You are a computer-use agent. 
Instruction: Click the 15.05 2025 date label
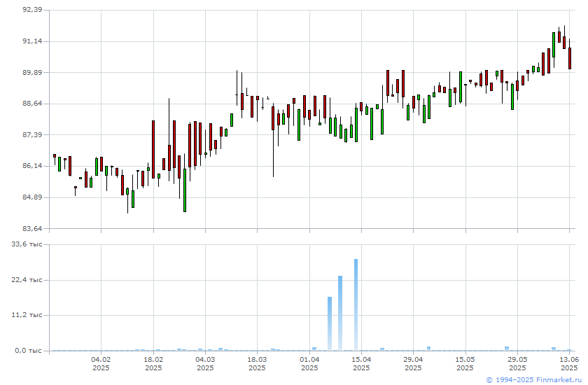click(x=465, y=363)
